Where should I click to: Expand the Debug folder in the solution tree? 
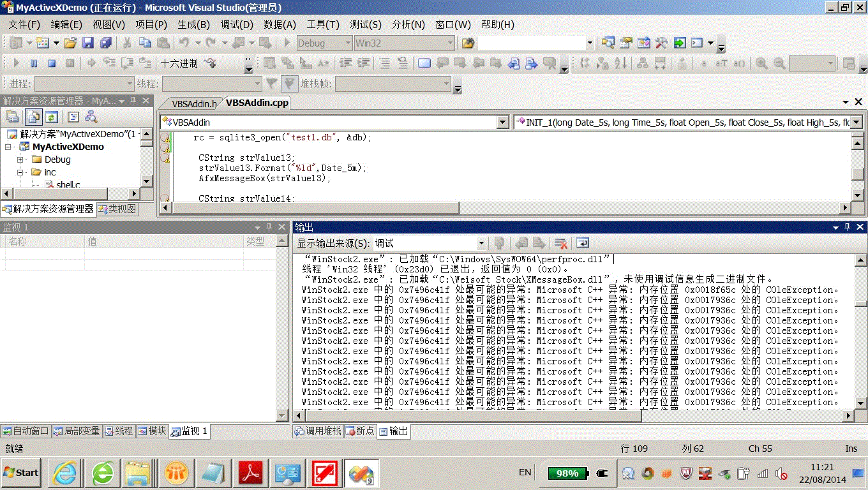coord(21,160)
